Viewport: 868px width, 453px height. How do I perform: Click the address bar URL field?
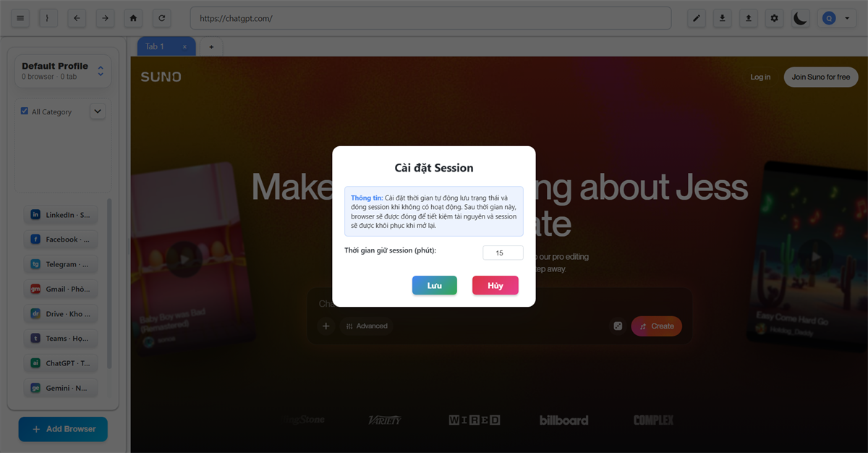point(431,18)
